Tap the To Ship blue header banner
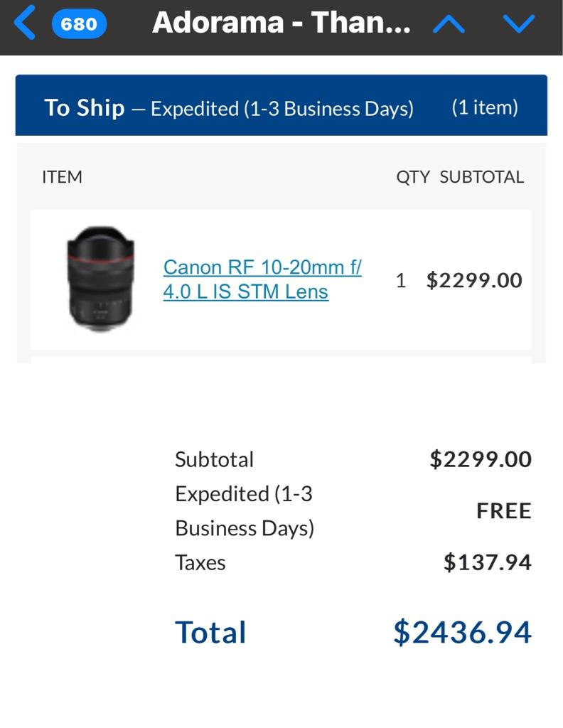Screen dimensions: 563x728 tap(281, 105)
